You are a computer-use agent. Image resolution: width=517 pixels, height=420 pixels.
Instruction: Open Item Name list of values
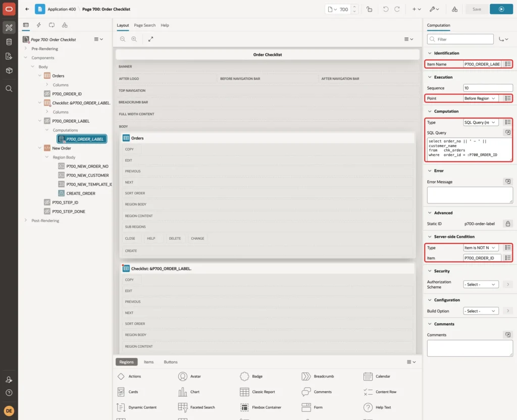coord(507,64)
